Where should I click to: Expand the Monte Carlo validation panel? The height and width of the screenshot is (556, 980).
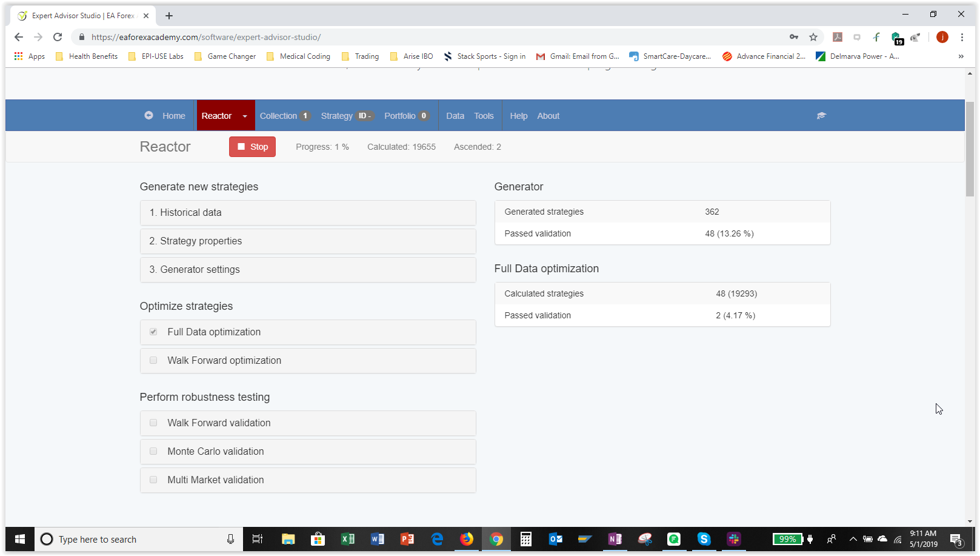[308, 452]
